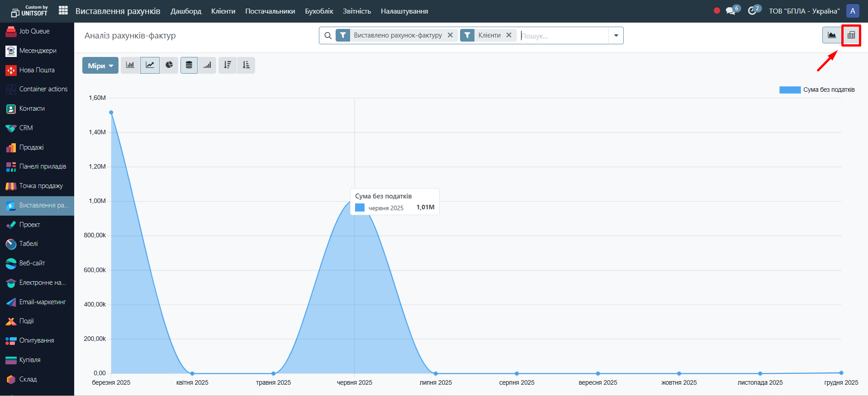Expand the Міри measures dropdown
This screenshot has width=868, height=396.
click(100, 66)
